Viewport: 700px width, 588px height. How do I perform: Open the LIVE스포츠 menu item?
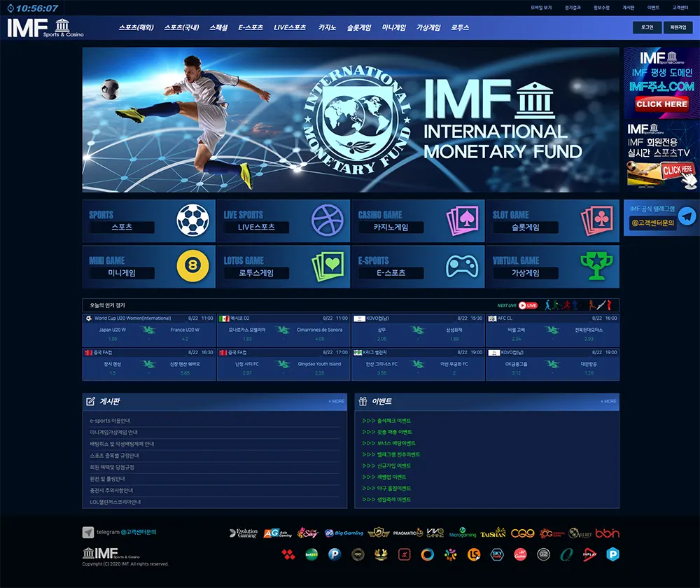coord(290,28)
